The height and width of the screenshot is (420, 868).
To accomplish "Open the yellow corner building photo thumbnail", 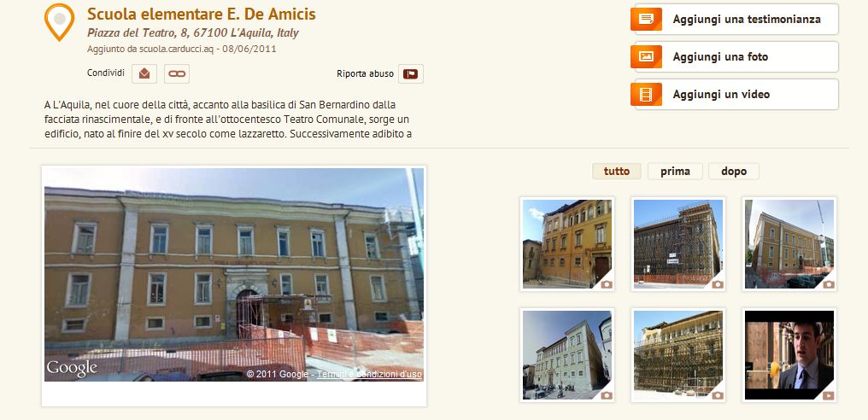I will coord(567,244).
